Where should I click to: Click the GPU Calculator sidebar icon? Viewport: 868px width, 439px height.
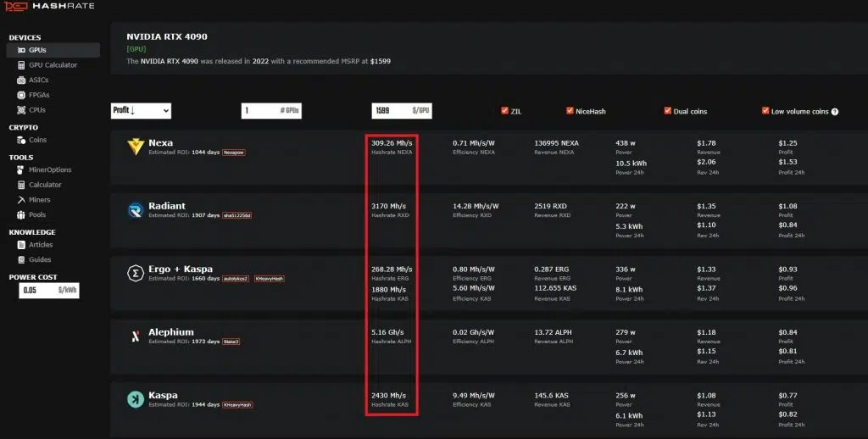tap(21, 65)
